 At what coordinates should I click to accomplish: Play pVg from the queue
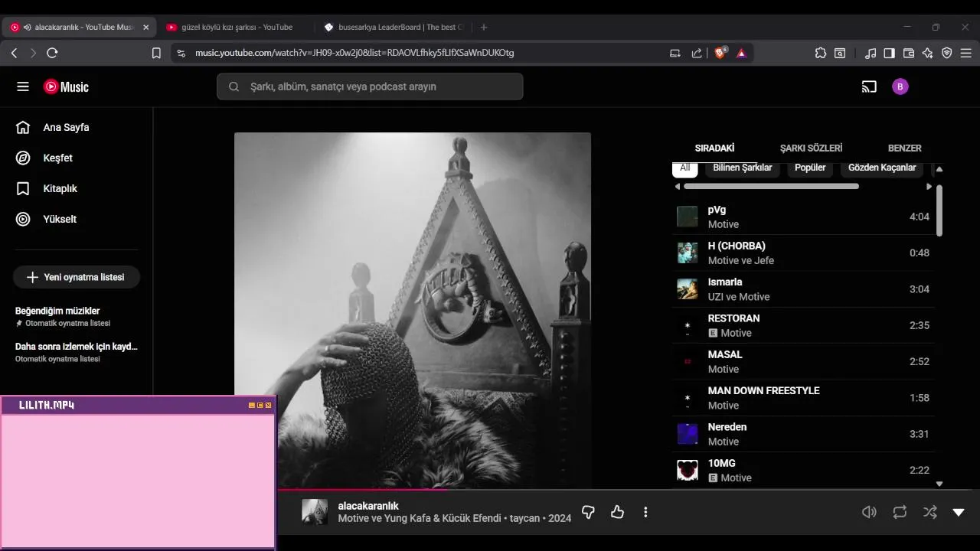pos(803,217)
